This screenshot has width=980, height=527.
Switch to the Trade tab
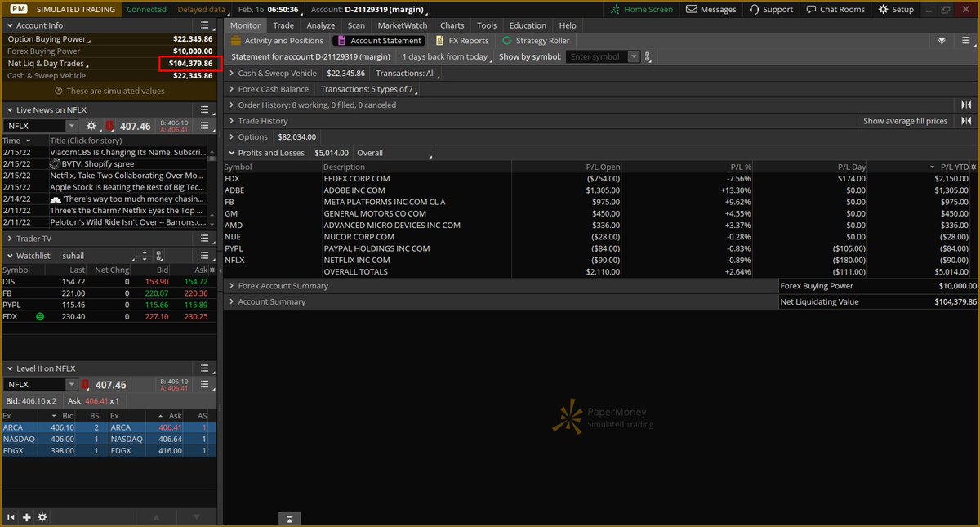283,25
